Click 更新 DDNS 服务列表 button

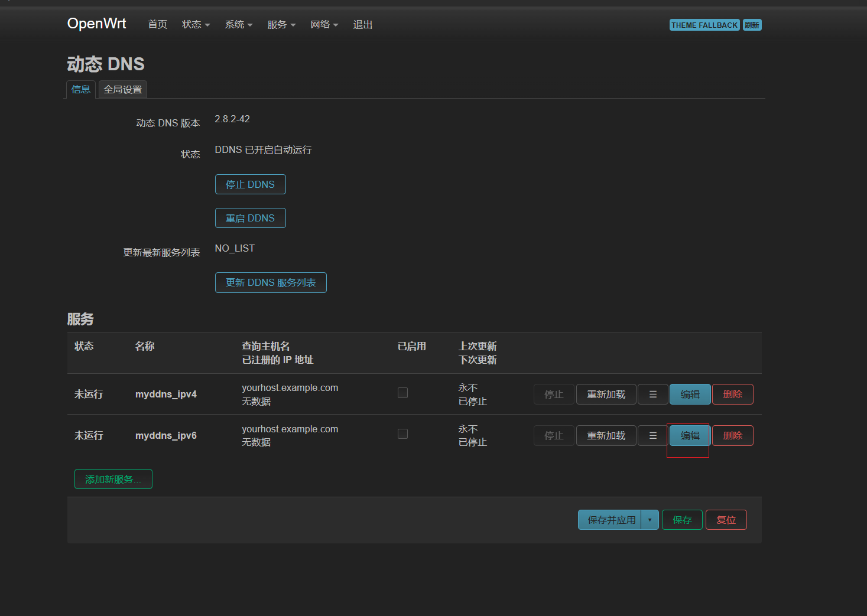[271, 283]
